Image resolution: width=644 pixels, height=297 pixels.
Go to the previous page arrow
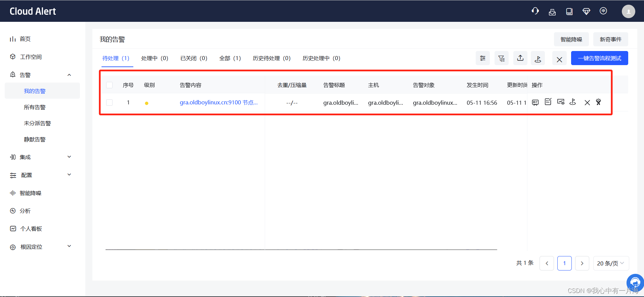pos(547,263)
